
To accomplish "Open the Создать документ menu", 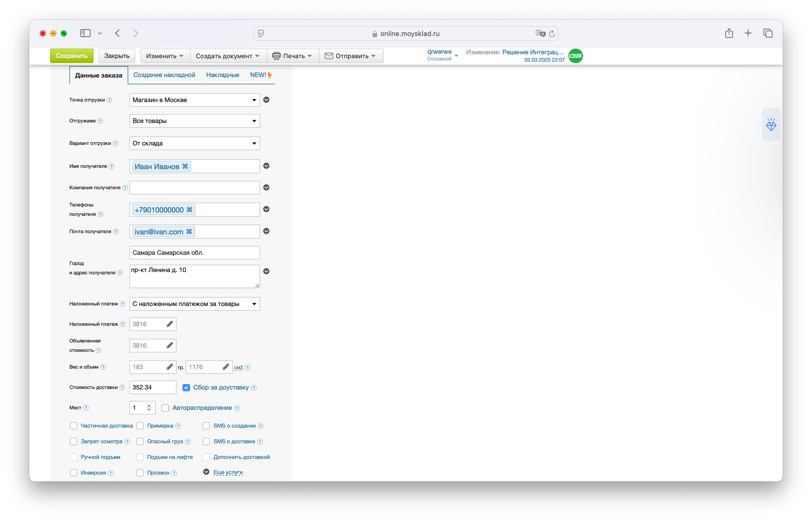I will (x=227, y=56).
